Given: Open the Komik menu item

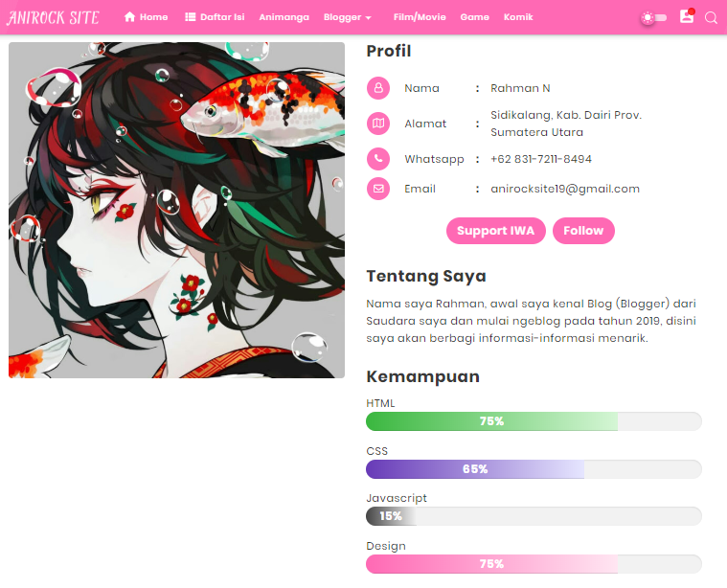Looking at the screenshot, I should 518,17.
